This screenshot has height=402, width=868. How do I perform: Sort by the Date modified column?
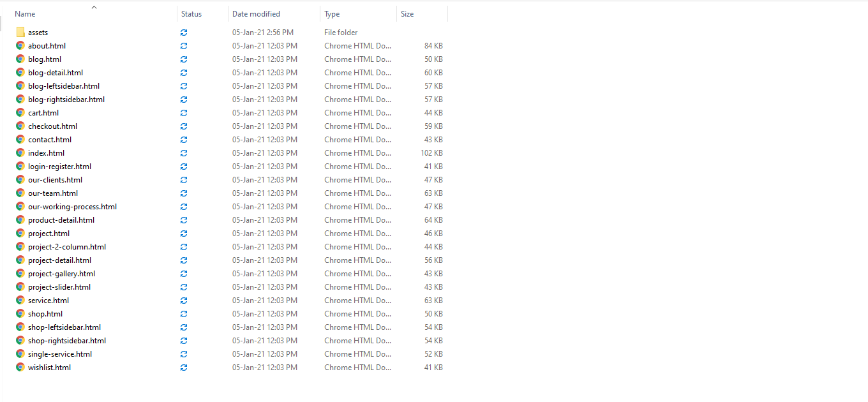[256, 14]
